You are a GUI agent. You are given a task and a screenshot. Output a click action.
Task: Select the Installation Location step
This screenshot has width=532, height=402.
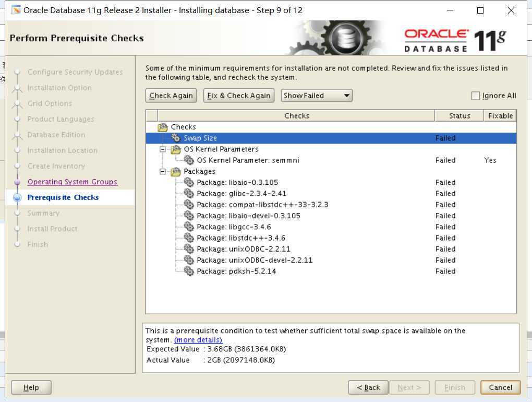tap(63, 150)
